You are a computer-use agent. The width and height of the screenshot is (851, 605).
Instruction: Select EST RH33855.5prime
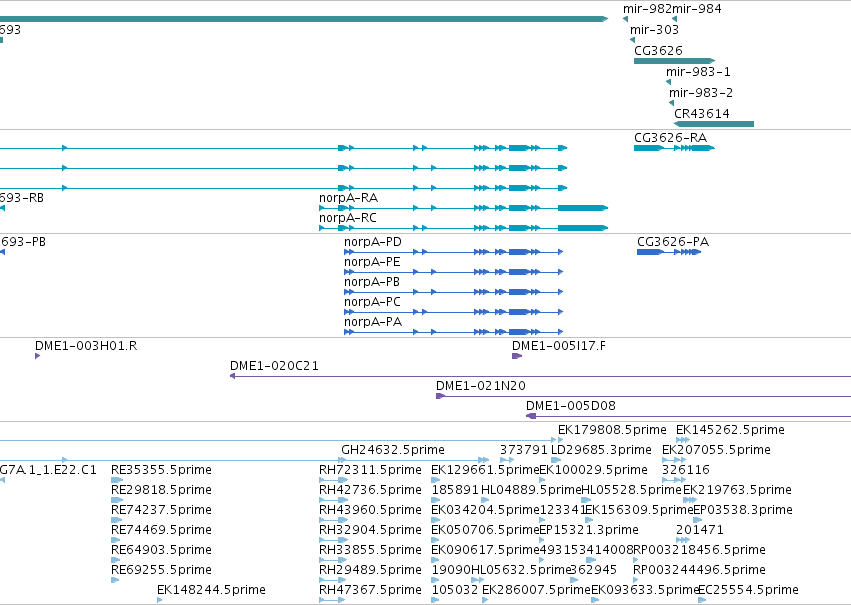pyautogui.click(x=370, y=551)
